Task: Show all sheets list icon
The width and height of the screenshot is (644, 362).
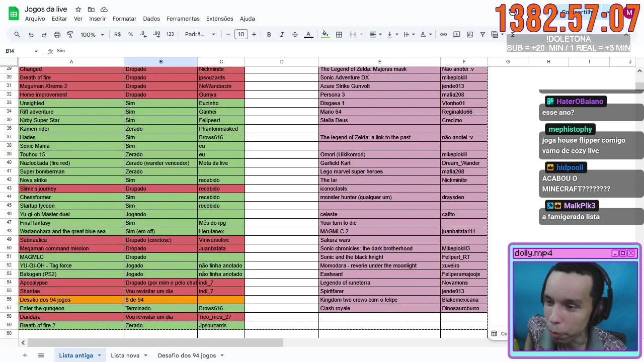Action: (x=41, y=355)
